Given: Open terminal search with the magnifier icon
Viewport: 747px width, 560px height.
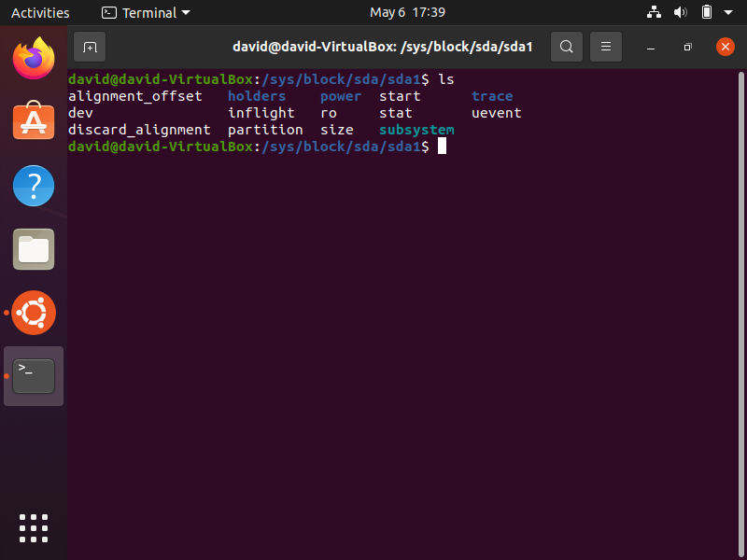Looking at the screenshot, I should tap(567, 46).
